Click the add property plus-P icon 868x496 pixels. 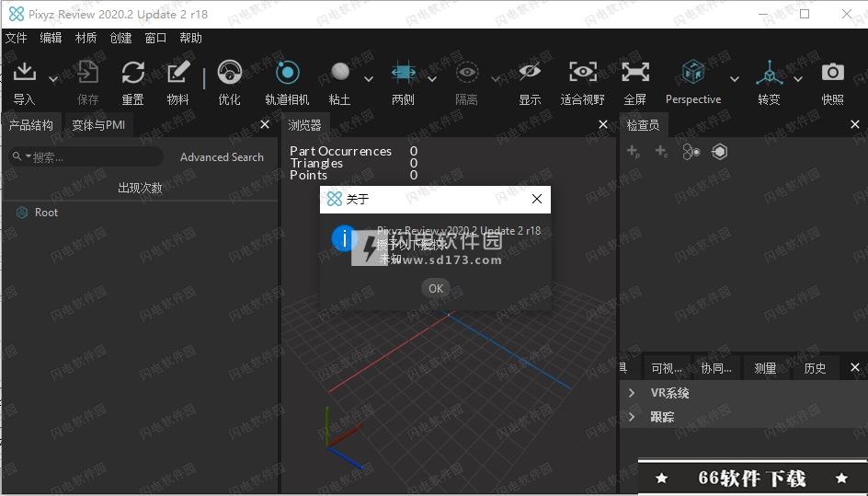634,151
